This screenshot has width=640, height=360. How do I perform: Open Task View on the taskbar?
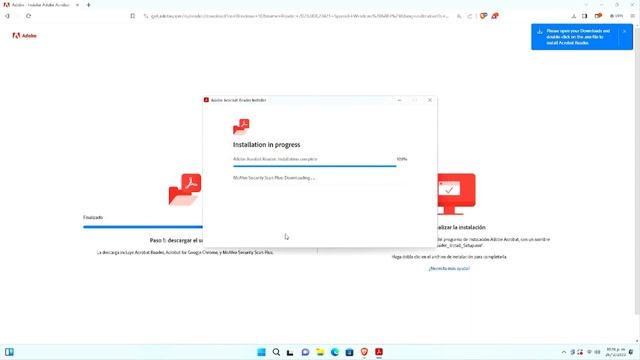(290, 352)
